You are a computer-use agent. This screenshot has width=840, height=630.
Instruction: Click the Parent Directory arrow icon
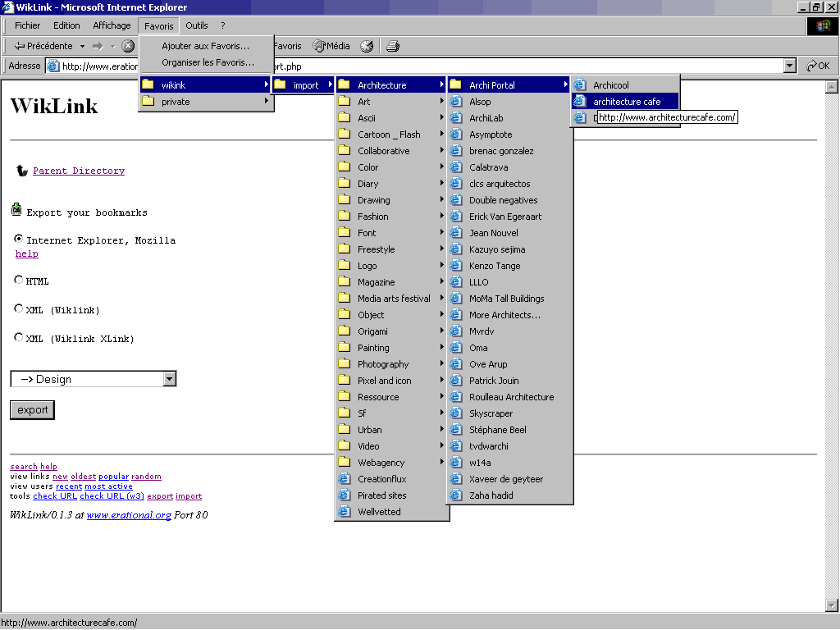[21, 171]
